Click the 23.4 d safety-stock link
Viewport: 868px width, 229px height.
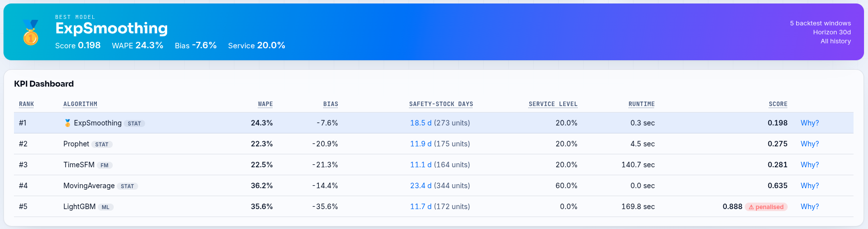tap(421, 186)
